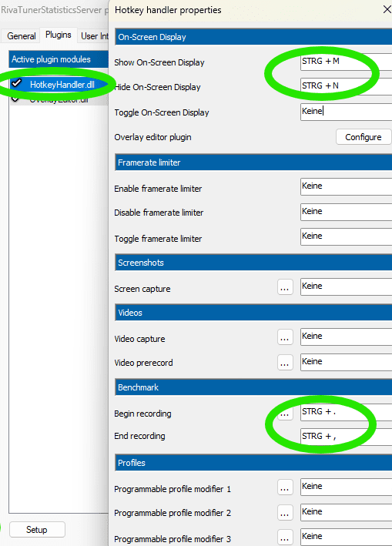
Task: Click the End recording label
Action: tap(139, 436)
